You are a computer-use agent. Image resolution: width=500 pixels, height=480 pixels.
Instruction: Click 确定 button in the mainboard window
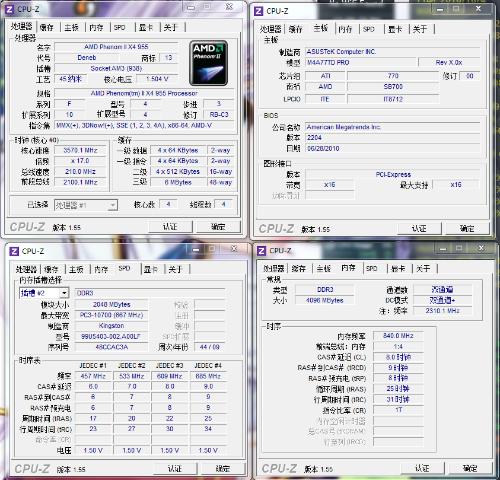(x=467, y=229)
